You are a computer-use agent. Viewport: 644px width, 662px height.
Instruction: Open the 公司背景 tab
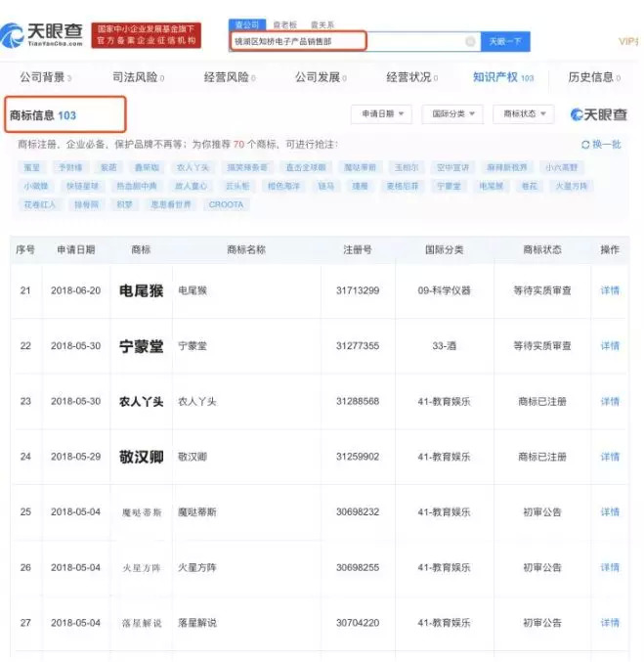click(45, 77)
